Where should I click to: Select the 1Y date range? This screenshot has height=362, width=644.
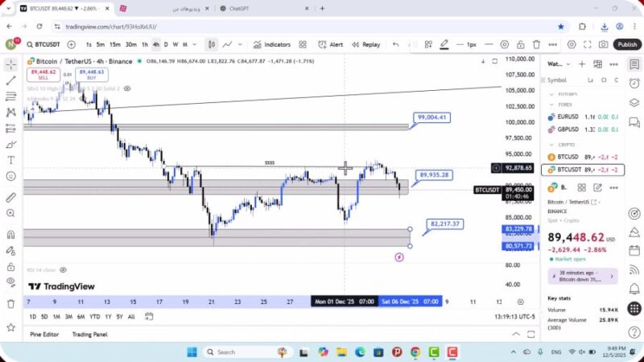108,316
